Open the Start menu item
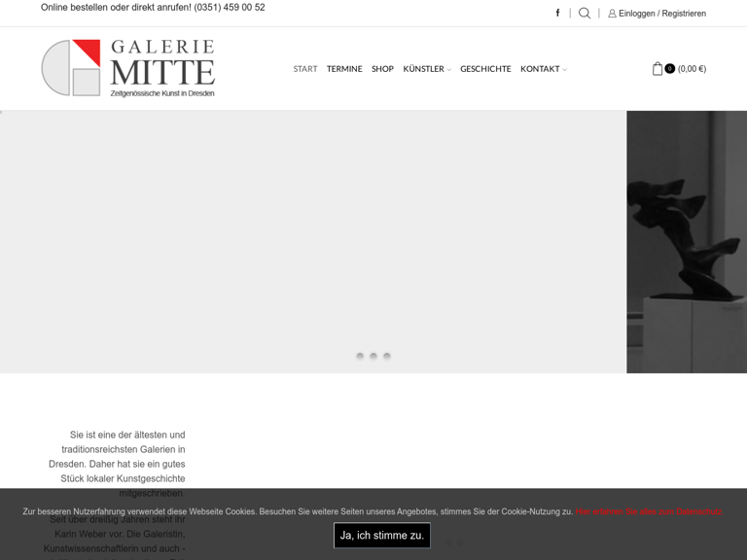This screenshot has width=747, height=560. [305, 69]
